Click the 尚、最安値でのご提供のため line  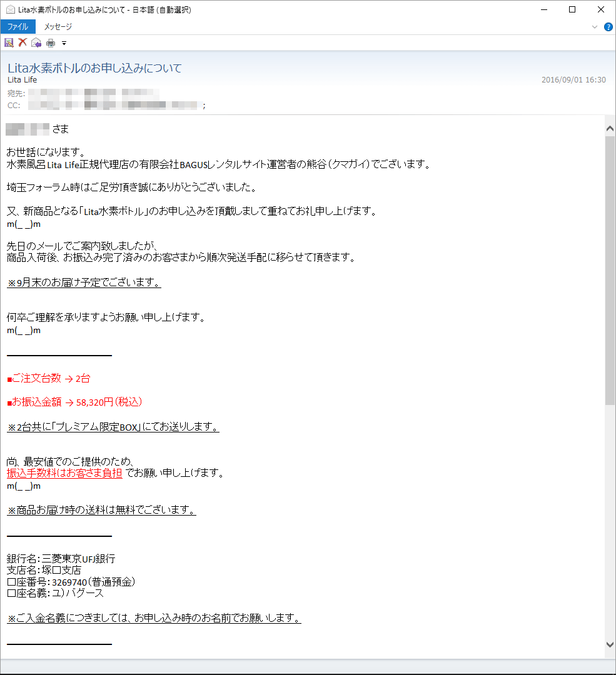(x=71, y=462)
